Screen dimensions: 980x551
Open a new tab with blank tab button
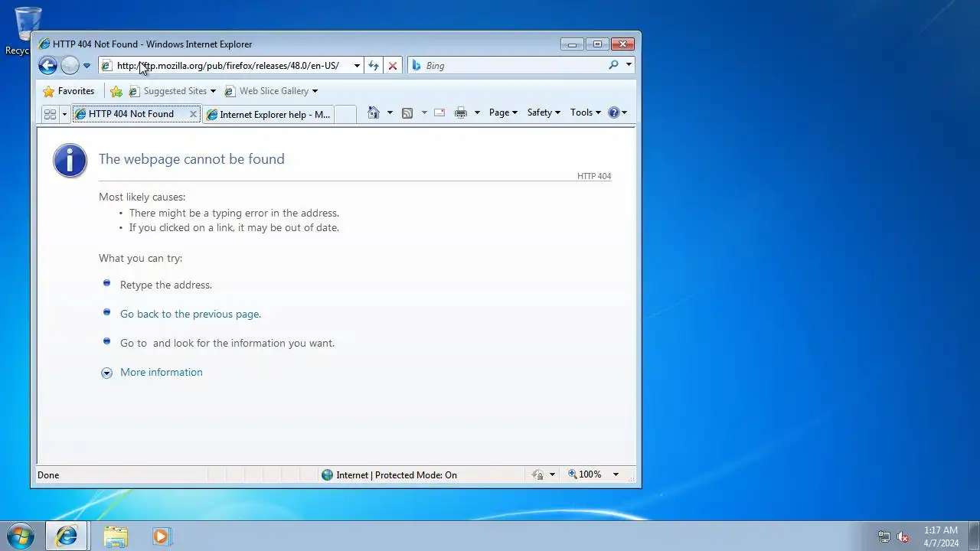click(345, 114)
